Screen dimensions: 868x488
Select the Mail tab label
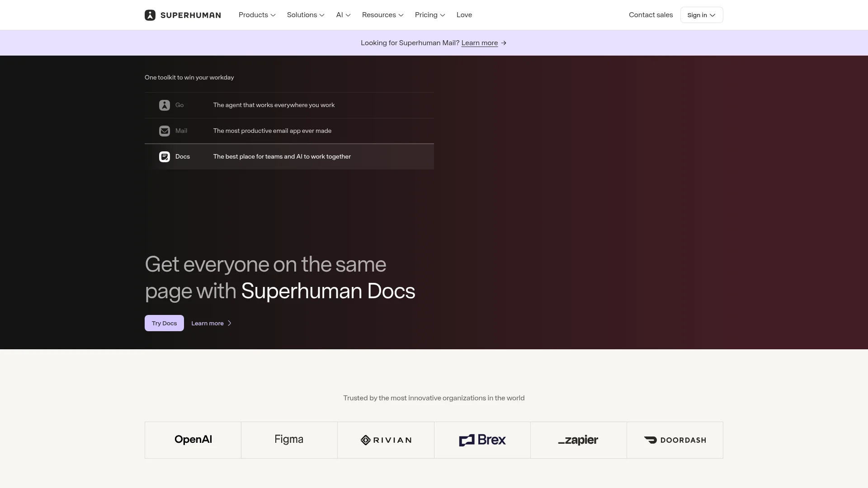(181, 131)
